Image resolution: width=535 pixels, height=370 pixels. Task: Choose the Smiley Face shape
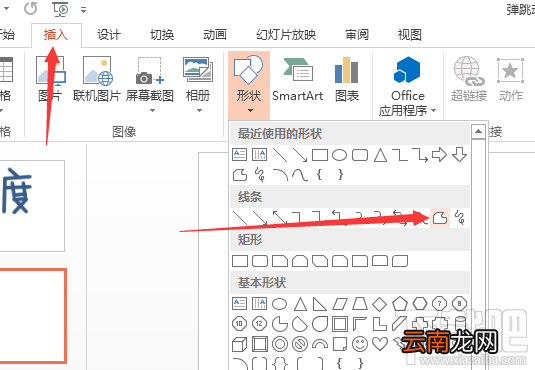(360, 344)
